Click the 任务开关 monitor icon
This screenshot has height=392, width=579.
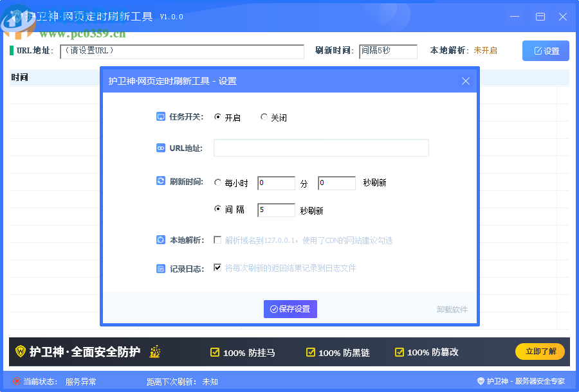point(160,116)
